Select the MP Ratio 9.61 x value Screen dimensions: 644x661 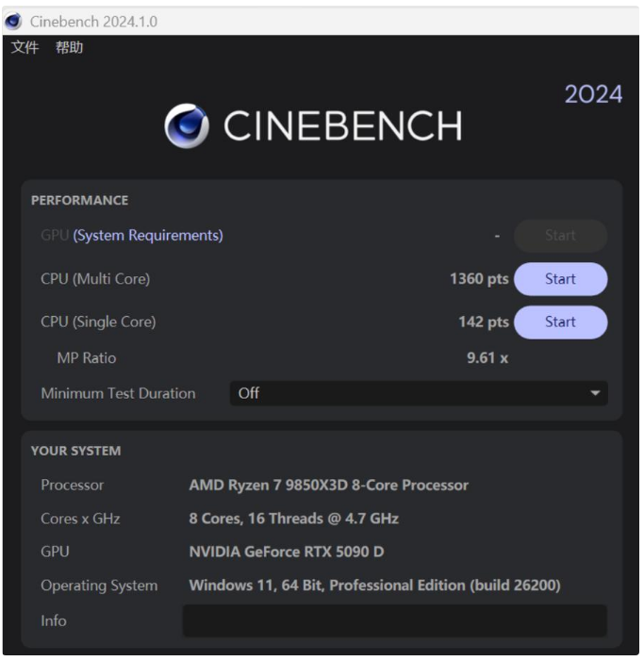coord(487,358)
